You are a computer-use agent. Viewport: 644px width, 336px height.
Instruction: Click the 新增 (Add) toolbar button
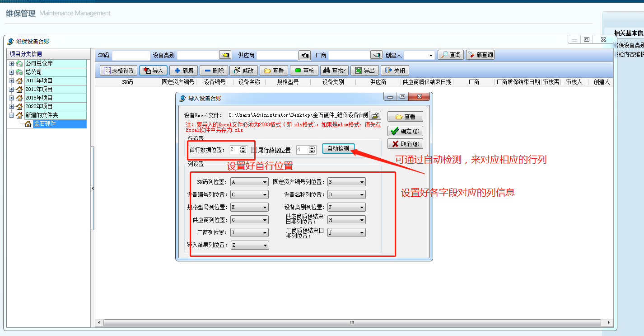click(x=183, y=71)
